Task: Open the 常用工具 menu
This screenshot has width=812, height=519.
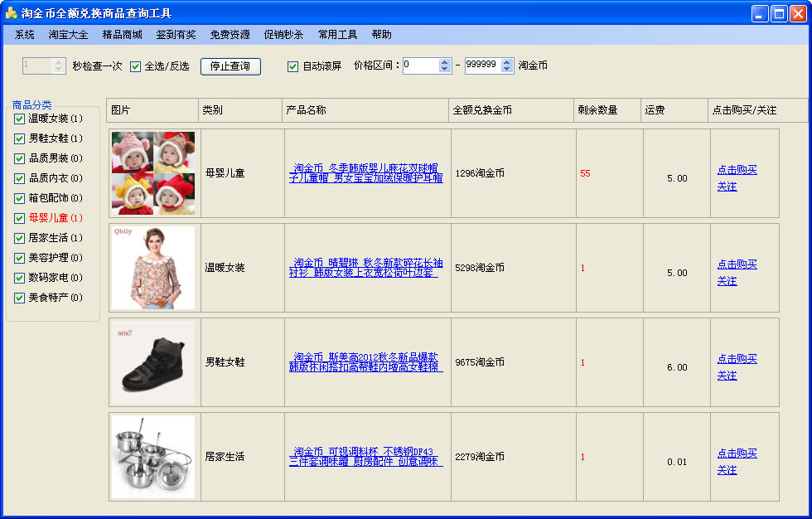Action: pos(338,35)
